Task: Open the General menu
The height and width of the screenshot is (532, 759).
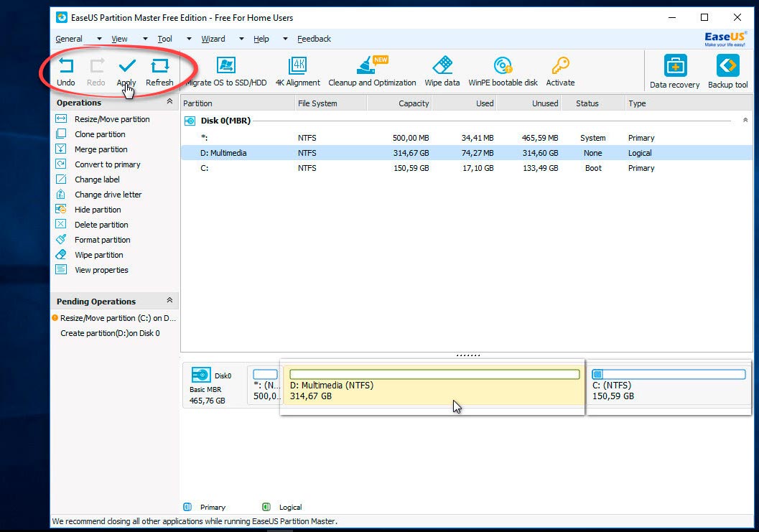Action: point(69,39)
